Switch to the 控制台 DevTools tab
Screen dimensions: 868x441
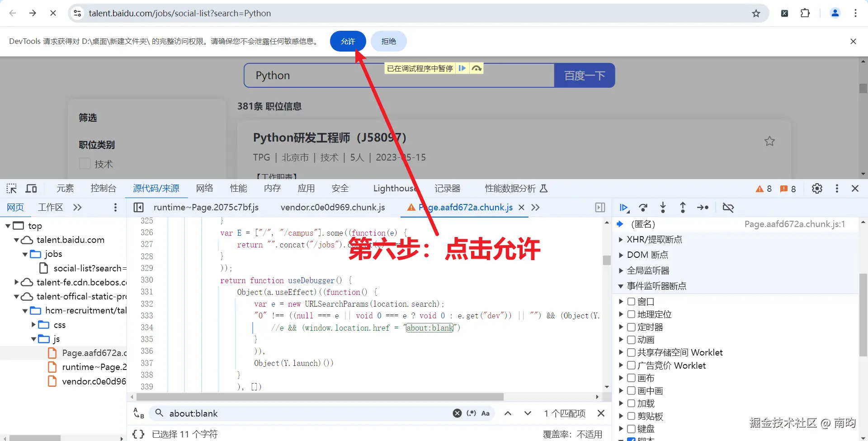103,189
